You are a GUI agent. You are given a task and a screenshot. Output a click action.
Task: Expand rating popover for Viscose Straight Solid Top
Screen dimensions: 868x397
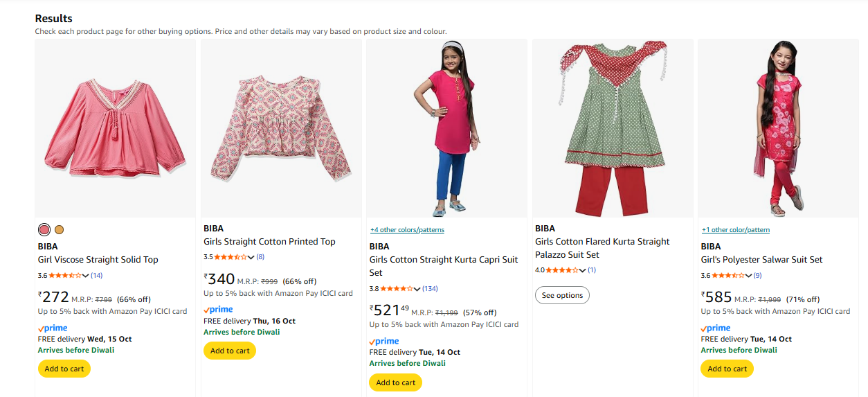pyautogui.click(x=85, y=276)
